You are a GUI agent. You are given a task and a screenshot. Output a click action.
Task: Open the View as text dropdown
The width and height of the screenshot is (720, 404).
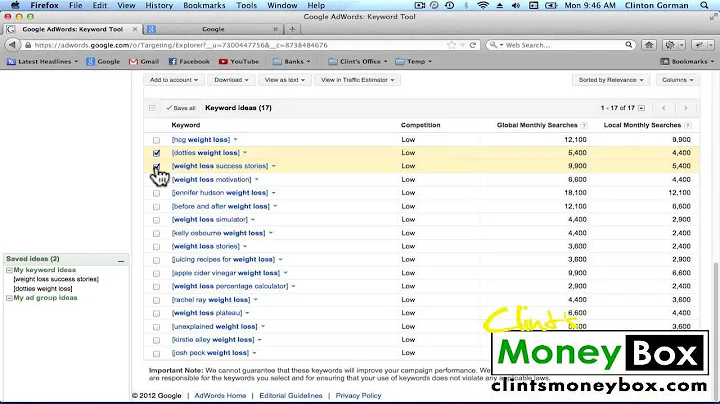285,80
